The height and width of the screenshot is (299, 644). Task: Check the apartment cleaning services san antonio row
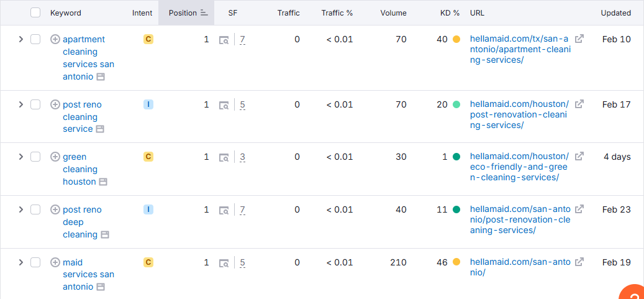(35, 40)
